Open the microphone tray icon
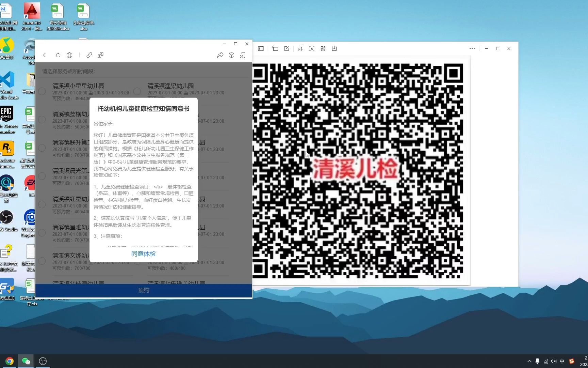Screen dimensions: 588x368 coord(537,361)
